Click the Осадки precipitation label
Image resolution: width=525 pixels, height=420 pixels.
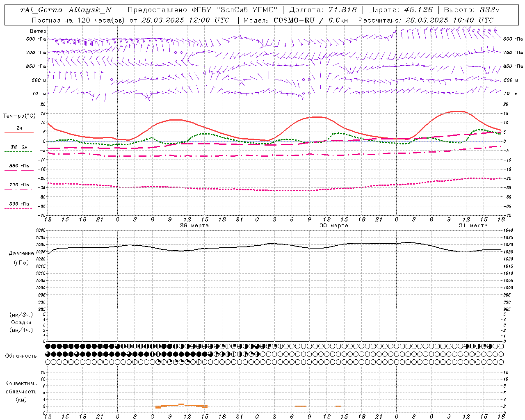[x=21, y=322]
